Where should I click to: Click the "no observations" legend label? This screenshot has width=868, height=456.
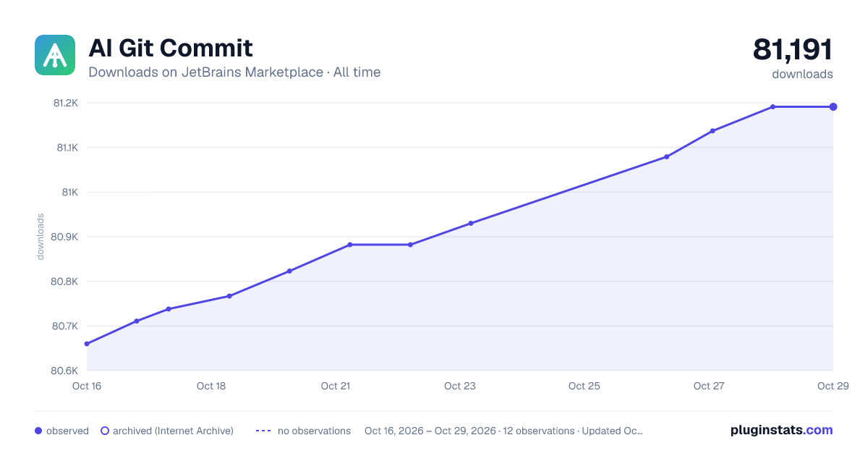(314, 431)
